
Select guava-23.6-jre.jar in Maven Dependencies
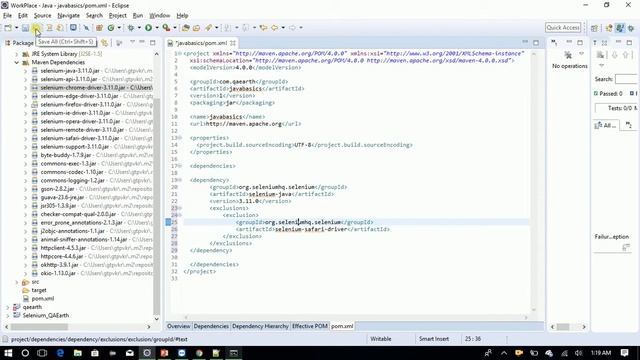62,197
